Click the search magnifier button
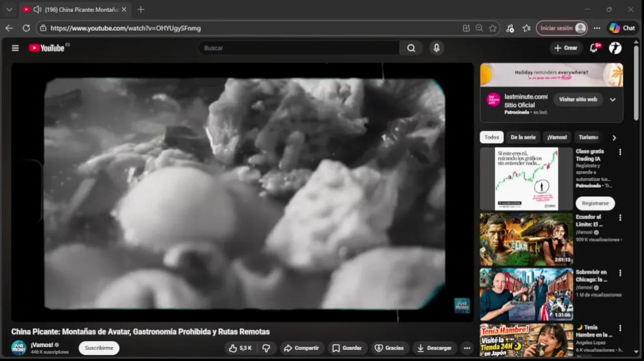 pyautogui.click(x=411, y=48)
